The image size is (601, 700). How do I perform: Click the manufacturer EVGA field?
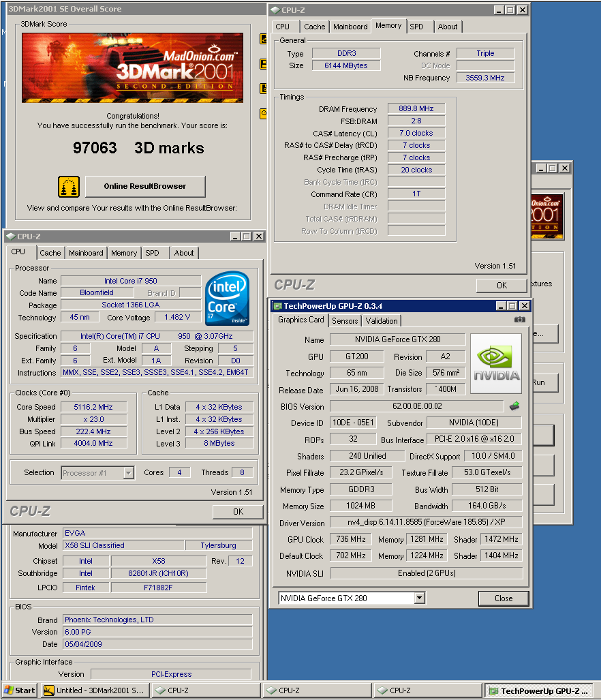[x=157, y=533]
